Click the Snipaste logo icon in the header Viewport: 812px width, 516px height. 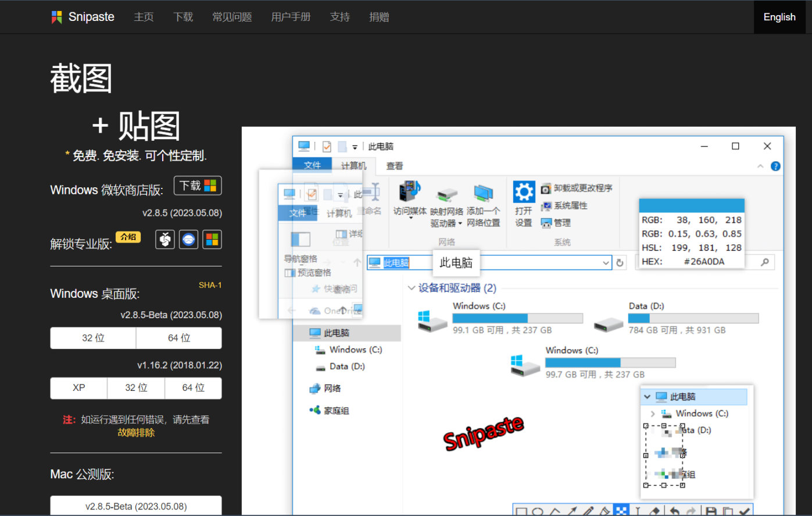[x=56, y=17]
